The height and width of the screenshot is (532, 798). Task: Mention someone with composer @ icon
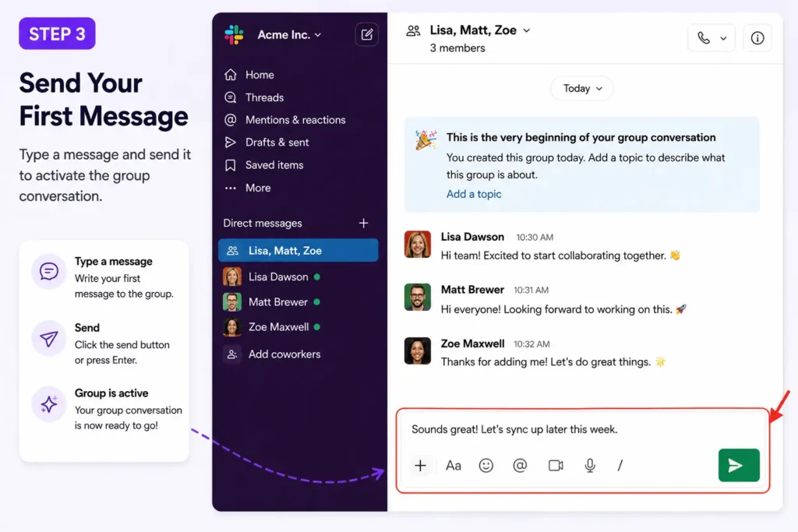coord(520,465)
